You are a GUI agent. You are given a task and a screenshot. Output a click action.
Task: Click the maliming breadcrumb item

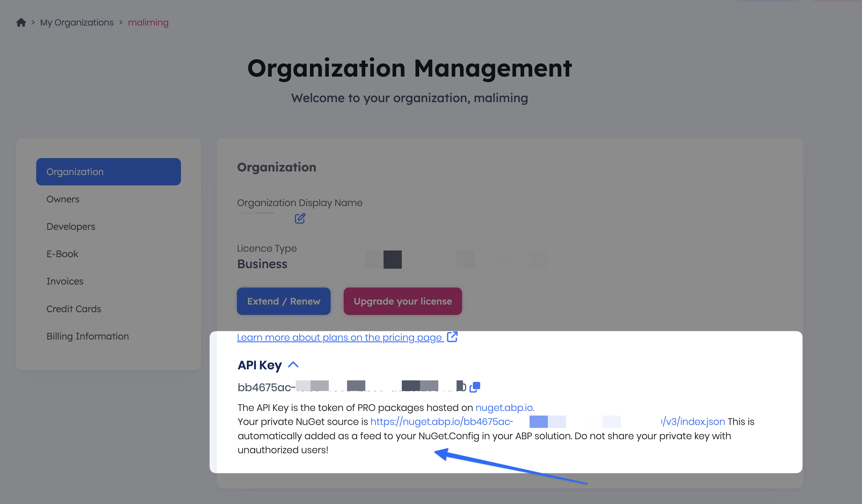pyautogui.click(x=148, y=22)
